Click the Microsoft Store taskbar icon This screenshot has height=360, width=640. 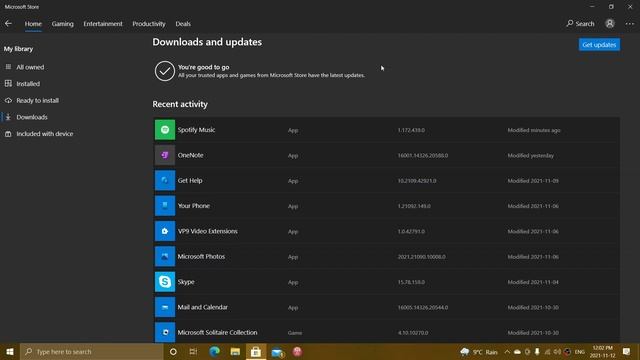[x=256, y=351]
